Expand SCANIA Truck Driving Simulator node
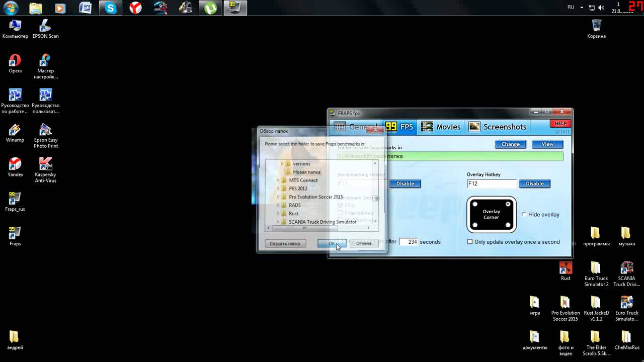The height and width of the screenshot is (362, 644). [x=278, y=222]
